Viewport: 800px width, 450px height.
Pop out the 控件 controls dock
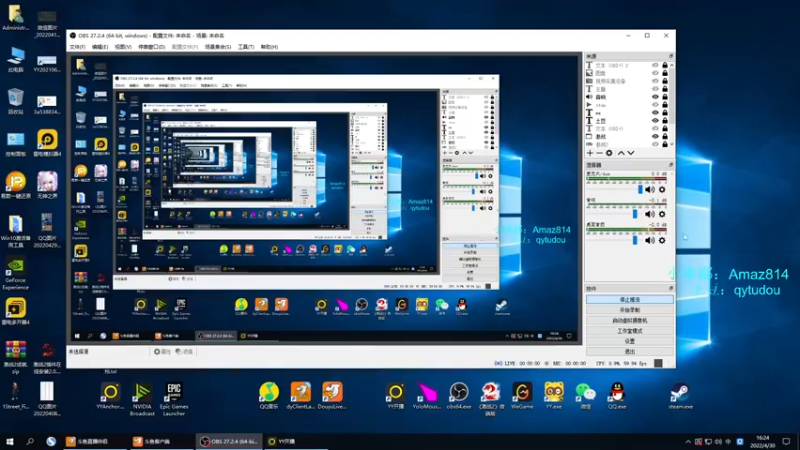(671, 288)
